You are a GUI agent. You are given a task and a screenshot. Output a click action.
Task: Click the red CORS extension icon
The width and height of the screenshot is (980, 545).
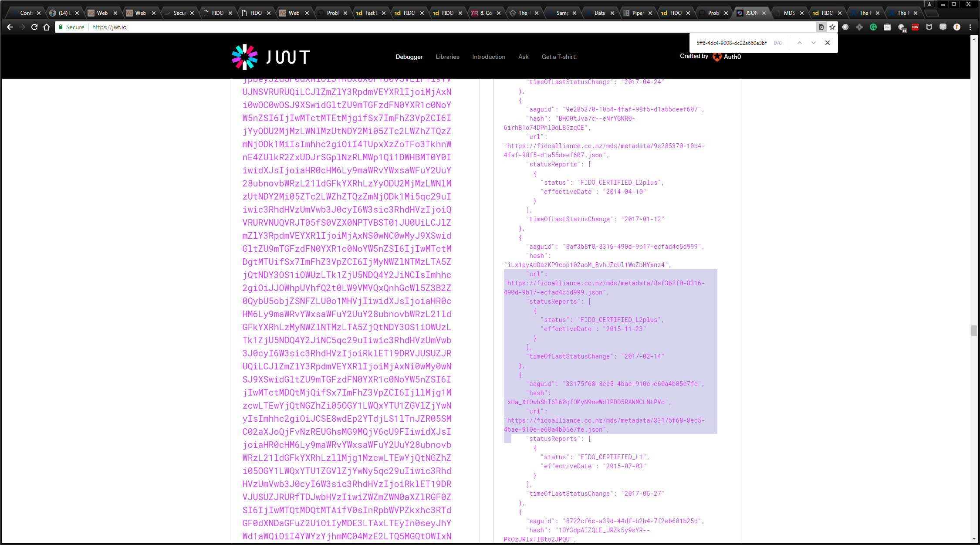[x=915, y=27]
